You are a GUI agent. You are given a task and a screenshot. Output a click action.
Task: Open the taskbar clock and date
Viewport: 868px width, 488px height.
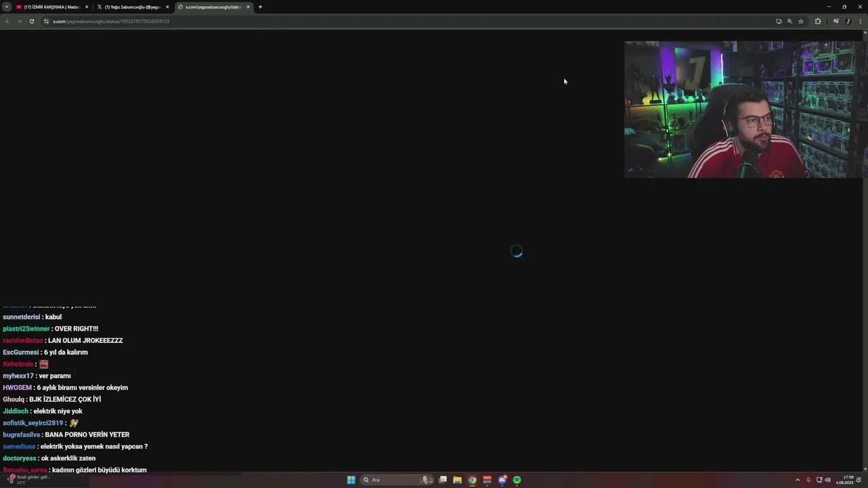tap(845, 480)
